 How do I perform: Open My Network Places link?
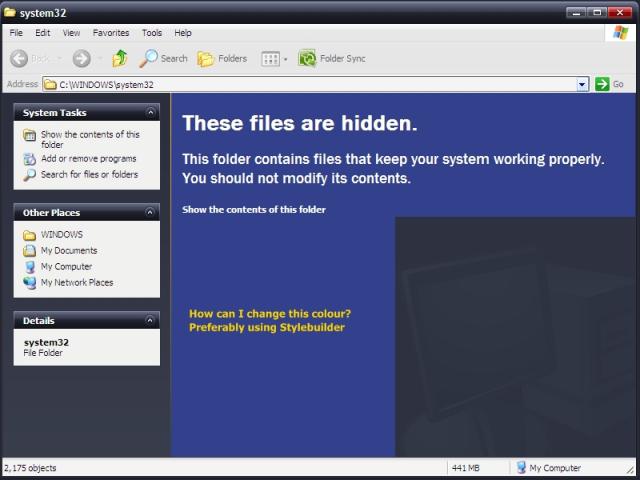pyautogui.click(x=77, y=282)
